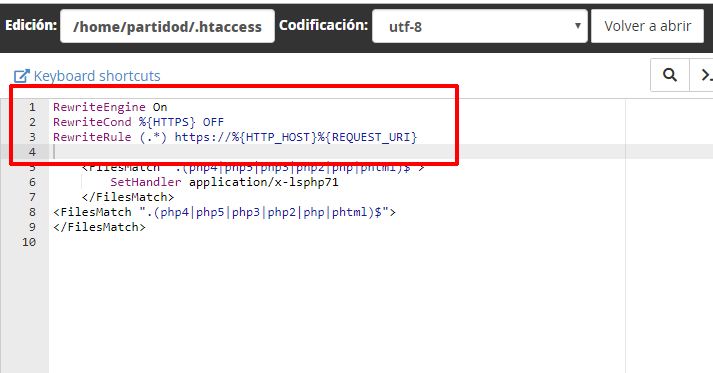
Task: Click the <FilesMatch> opening tag on line 8
Action: click(x=224, y=212)
